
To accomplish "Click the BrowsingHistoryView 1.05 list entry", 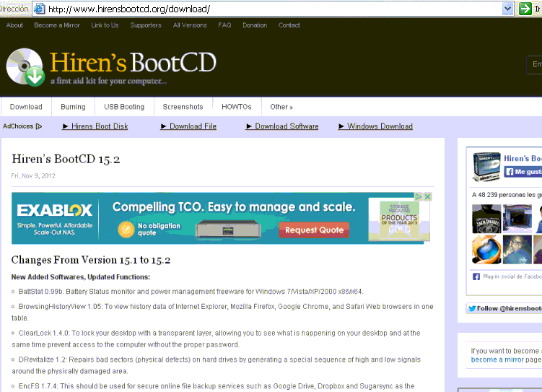I will point(222,312).
